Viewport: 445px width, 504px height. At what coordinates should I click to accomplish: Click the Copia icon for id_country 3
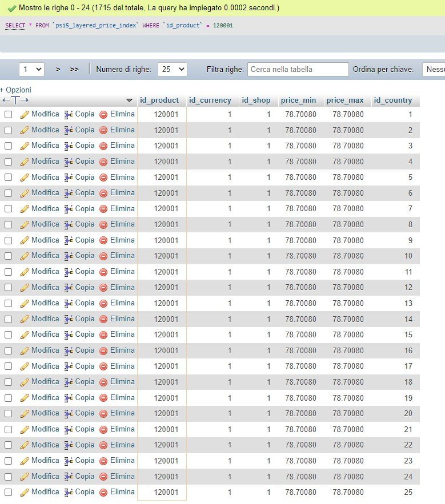(69, 146)
